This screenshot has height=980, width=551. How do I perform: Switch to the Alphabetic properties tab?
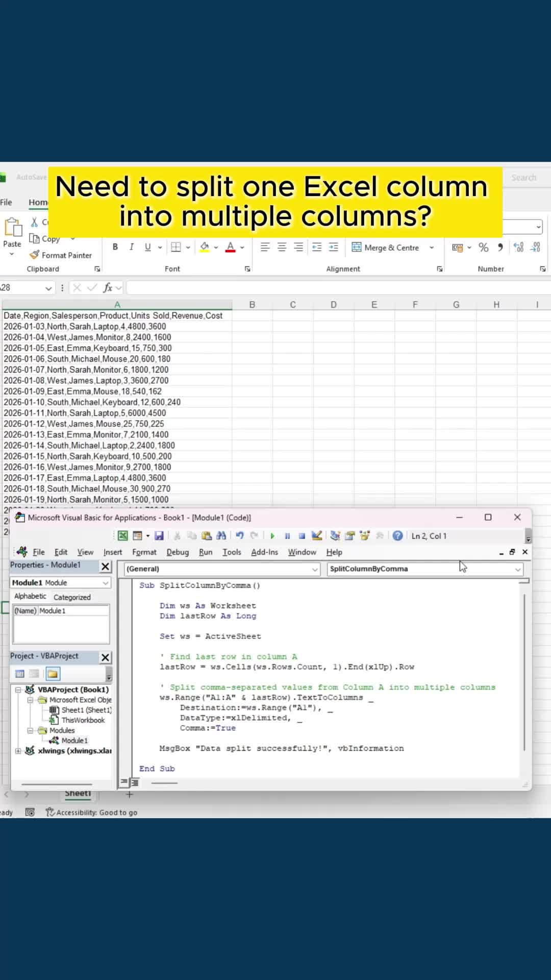(x=30, y=596)
